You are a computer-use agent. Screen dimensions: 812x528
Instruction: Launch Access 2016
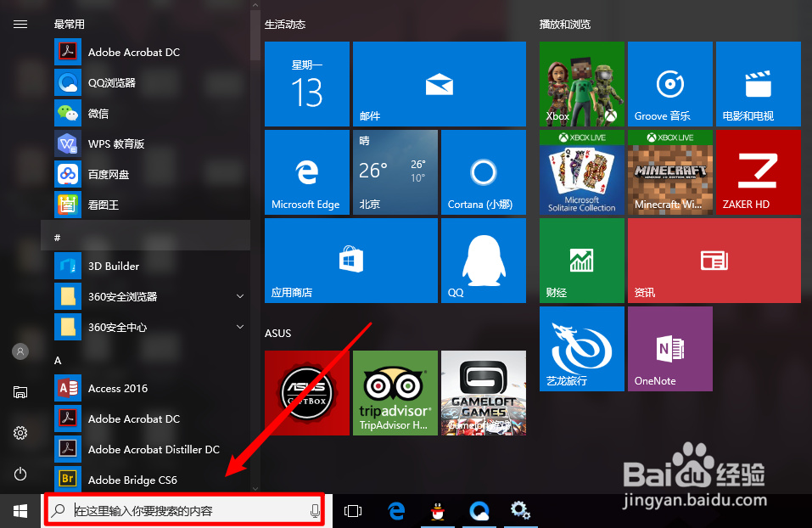pyautogui.click(x=146, y=389)
